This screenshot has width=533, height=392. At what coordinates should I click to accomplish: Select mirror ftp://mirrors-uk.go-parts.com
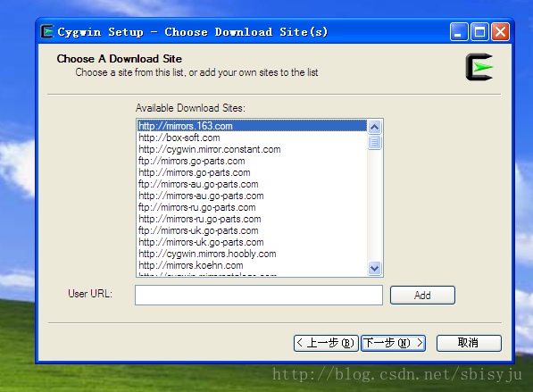pyautogui.click(x=253, y=230)
